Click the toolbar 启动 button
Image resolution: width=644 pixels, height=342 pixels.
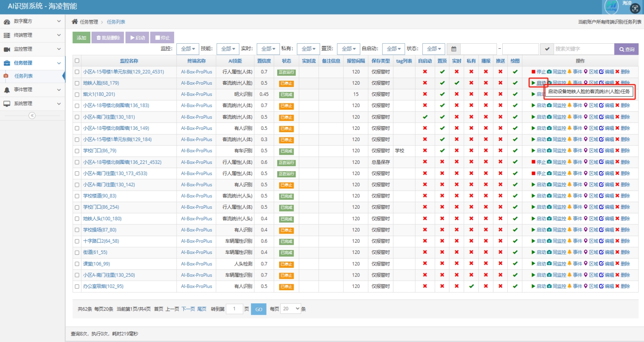tap(137, 38)
